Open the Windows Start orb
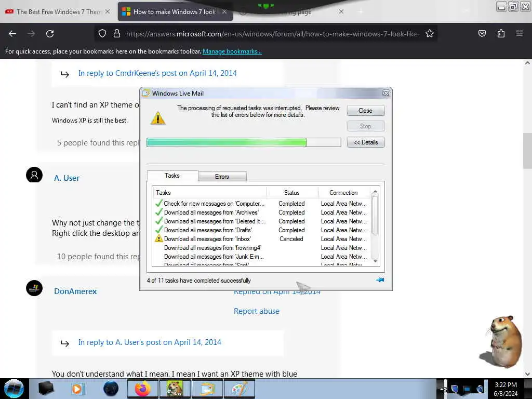The width and height of the screenshot is (532, 399). pyautogui.click(x=14, y=389)
